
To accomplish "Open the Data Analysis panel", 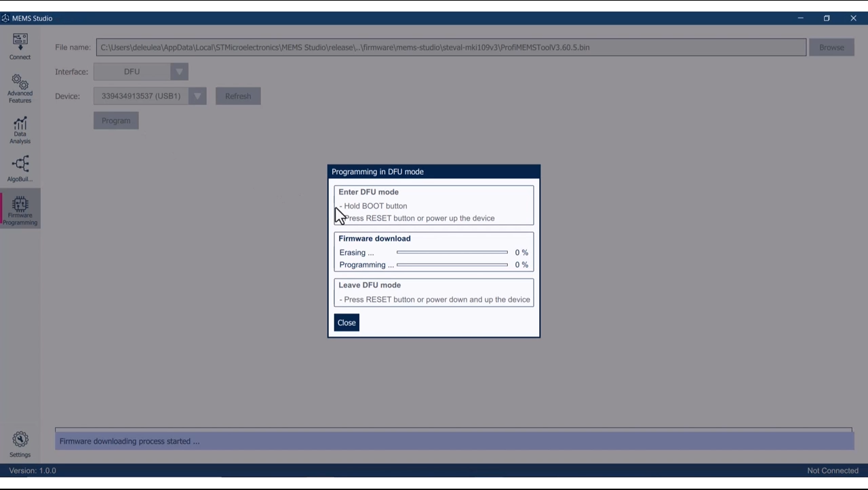I will point(20,129).
